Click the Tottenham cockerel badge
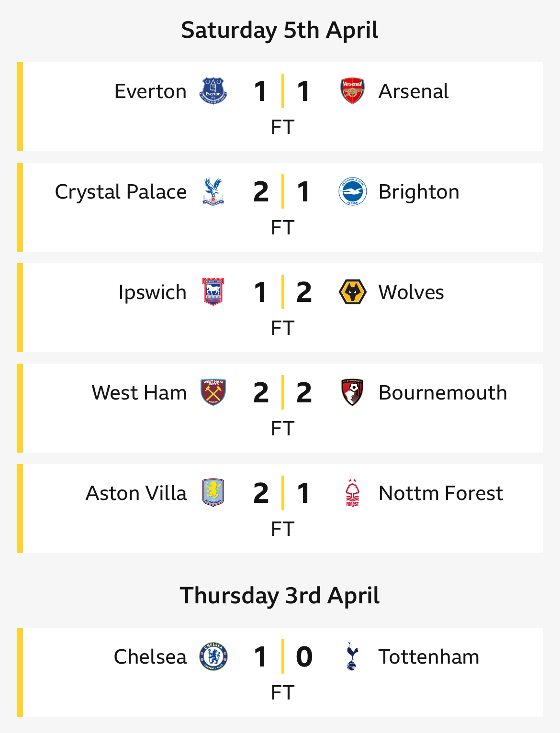The width and height of the screenshot is (560, 733). click(x=352, y=656)
